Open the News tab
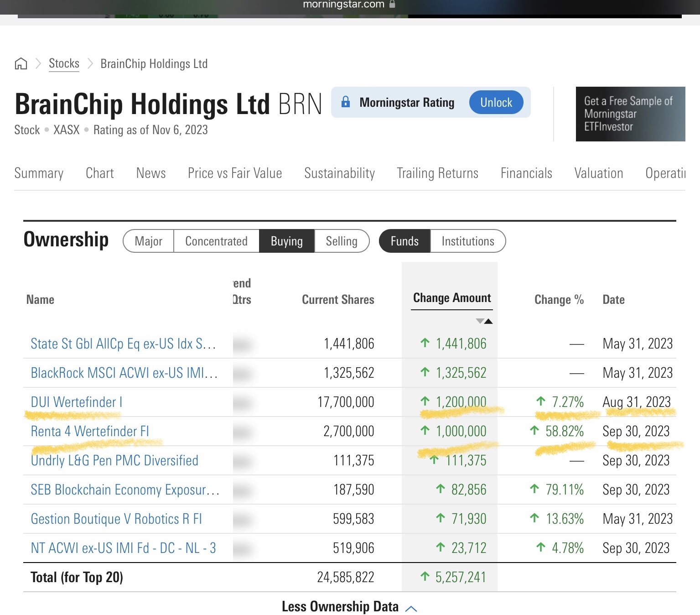The width and height of the screenshot is (700, 615). [151, 173]
